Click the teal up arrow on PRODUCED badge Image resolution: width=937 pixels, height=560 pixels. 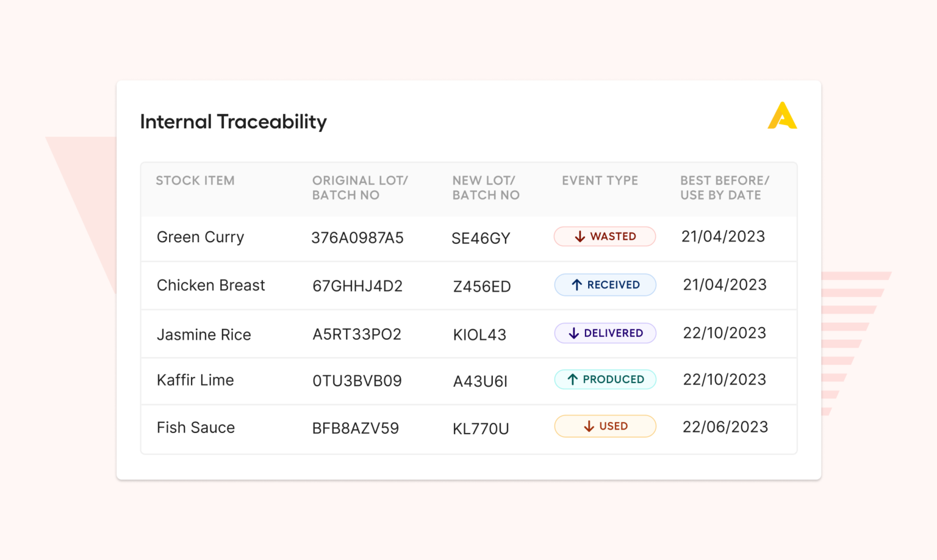click(572, 379)
